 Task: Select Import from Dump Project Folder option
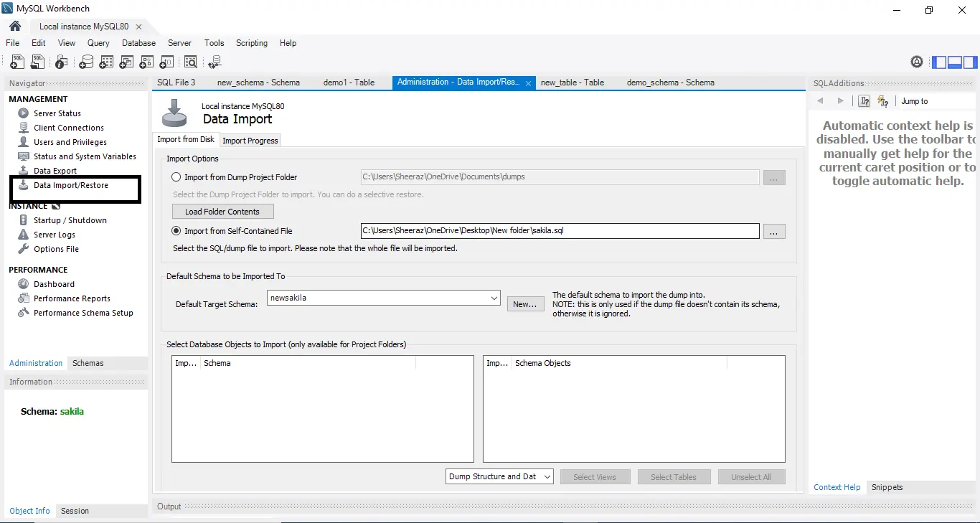tap(176, 177)
